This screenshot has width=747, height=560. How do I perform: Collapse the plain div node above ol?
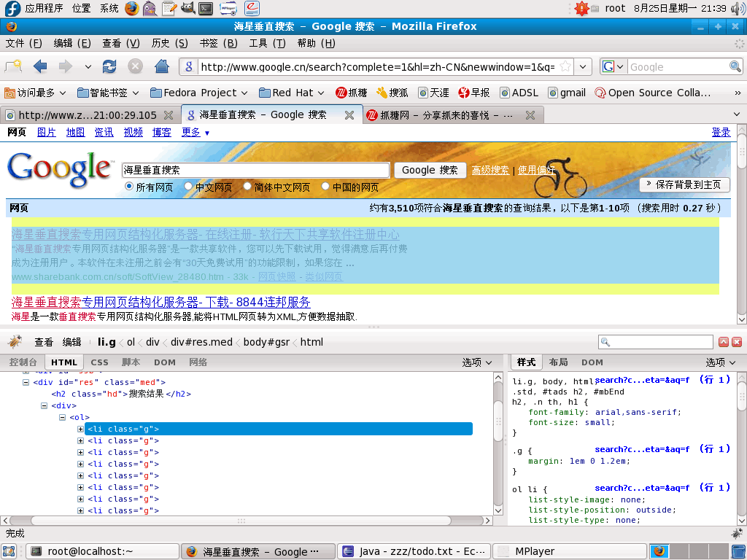(44, 405)
